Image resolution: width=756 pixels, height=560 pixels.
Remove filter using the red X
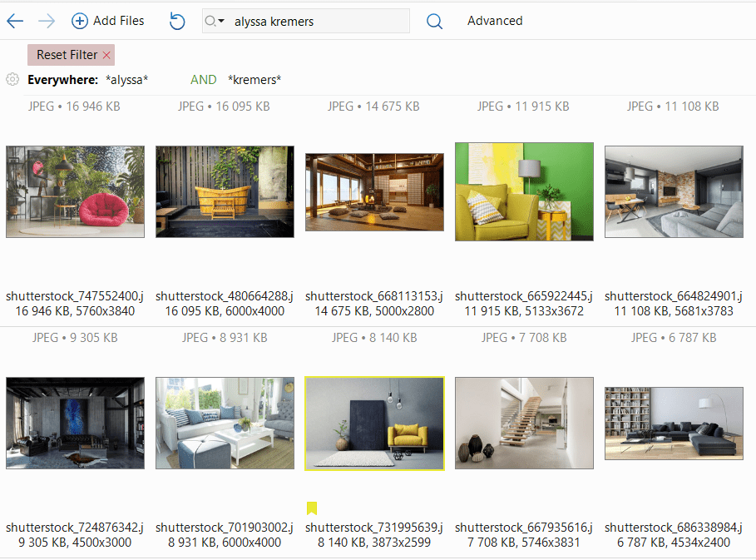[x=106, y=55]
